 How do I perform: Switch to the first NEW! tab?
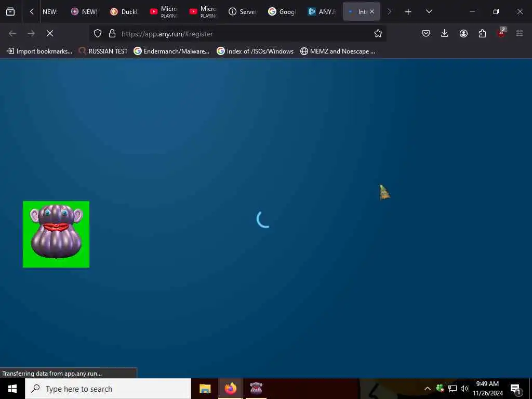tap(50, 12)
